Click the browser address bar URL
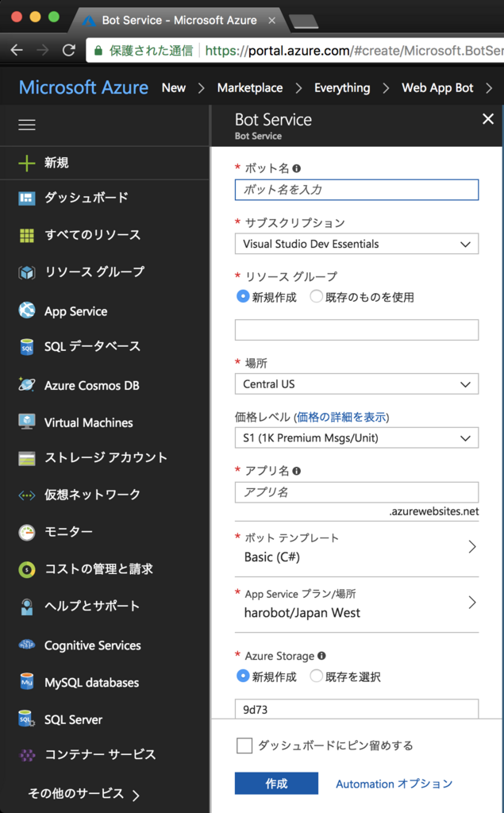Viewport: 504px width, 813px height. pyautogui.click(x=355, y=50)
